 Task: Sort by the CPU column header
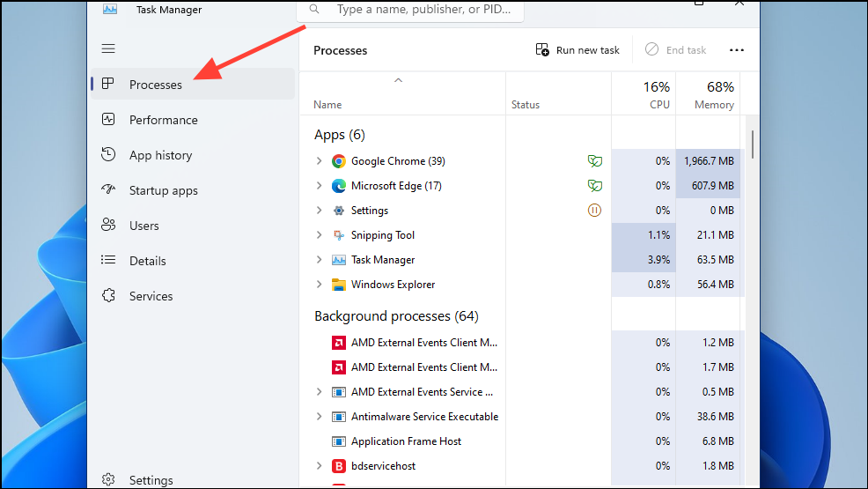coord(644,94)
